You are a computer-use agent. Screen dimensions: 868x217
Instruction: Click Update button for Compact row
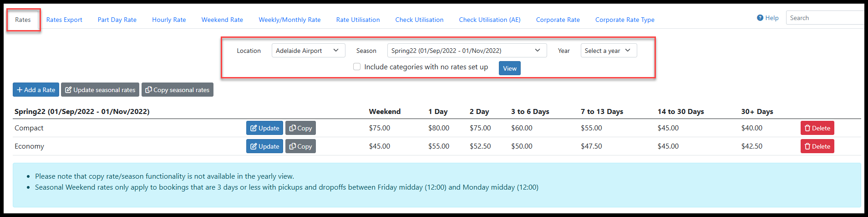pos(264,128)
